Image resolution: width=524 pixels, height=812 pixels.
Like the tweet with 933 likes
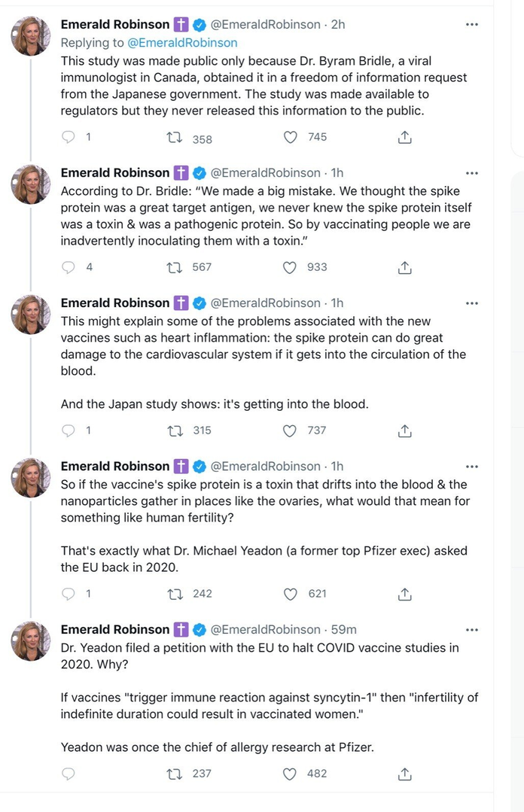tap(290, 267)
